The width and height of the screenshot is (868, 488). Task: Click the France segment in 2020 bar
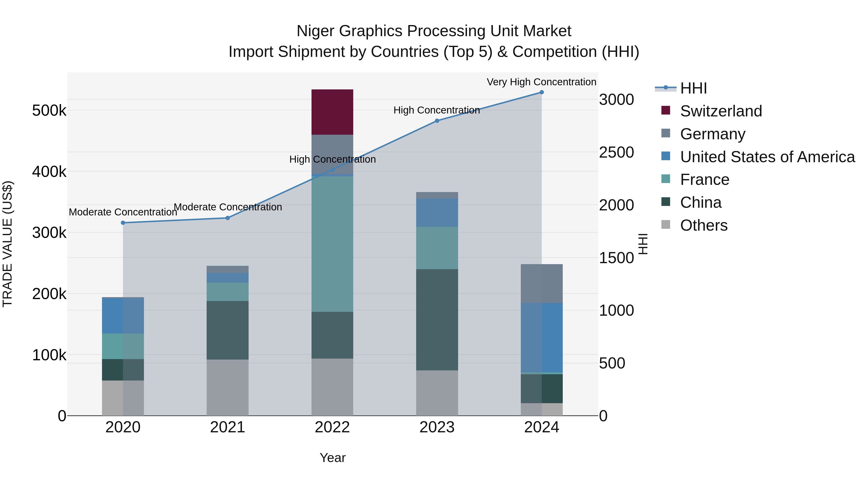[123, 346]
